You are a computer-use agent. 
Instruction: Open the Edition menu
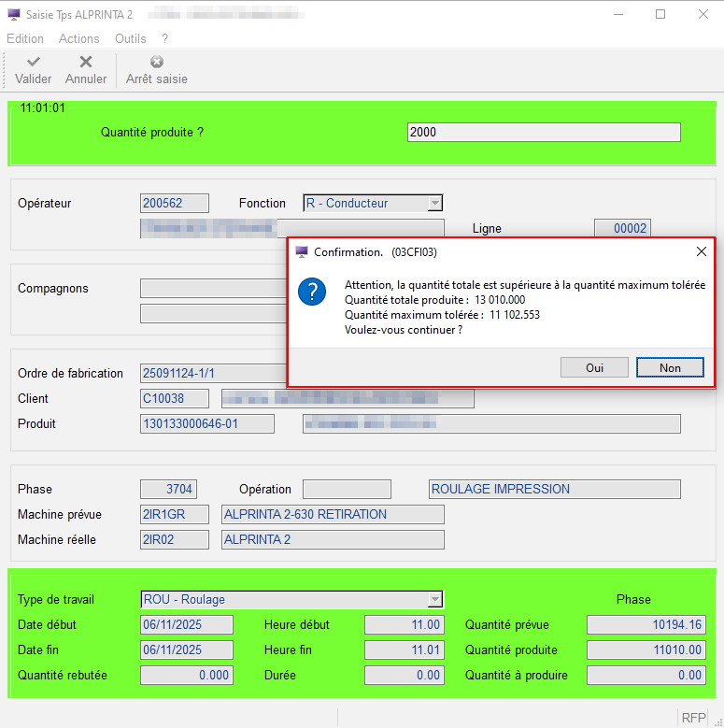pyautogui.click(x=25, y=38)
